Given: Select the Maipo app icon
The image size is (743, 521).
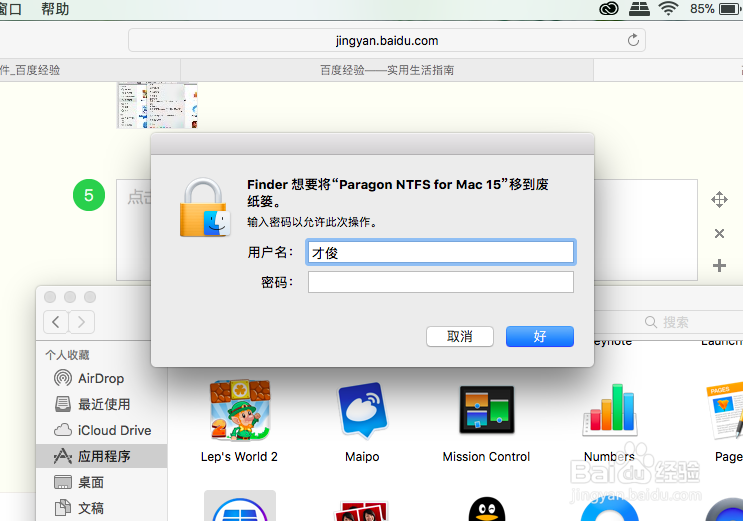Looking at the screenshot, I should tap(362, 410).
